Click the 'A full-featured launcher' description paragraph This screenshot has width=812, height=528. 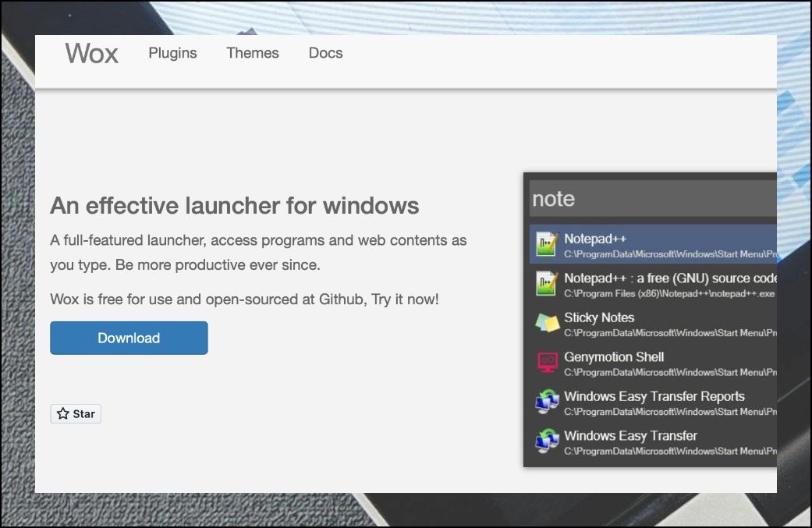[x=258, y=253]
